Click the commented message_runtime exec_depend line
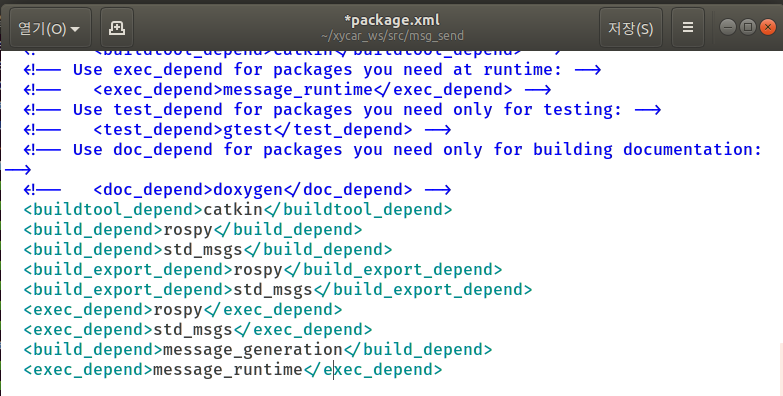This screenshot has height=396, width=783. tap(287, 89)
